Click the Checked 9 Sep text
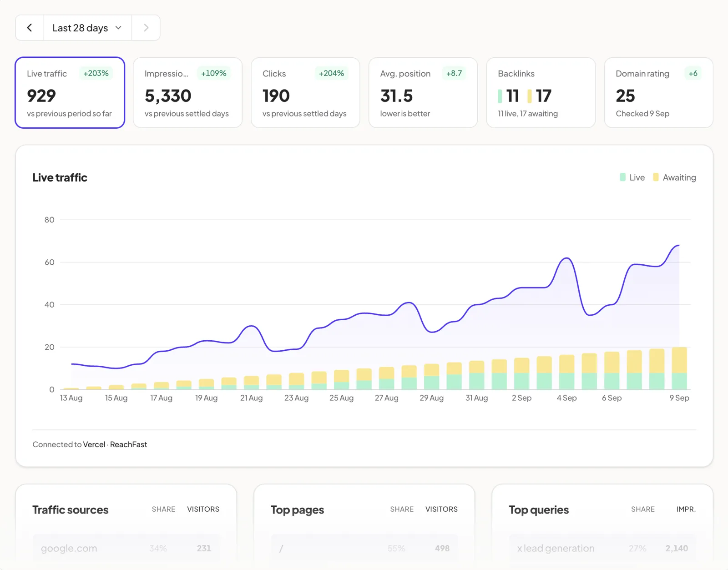The width and height of the screenshot is (728, 570). tap(642, 114)
